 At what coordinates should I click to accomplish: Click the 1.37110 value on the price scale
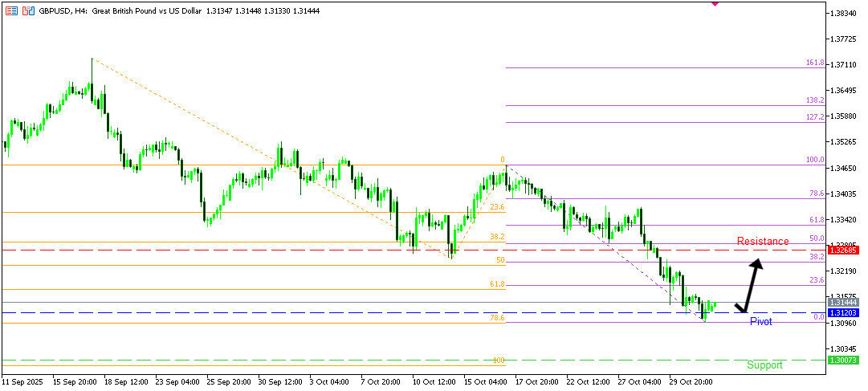click(842, 65)
